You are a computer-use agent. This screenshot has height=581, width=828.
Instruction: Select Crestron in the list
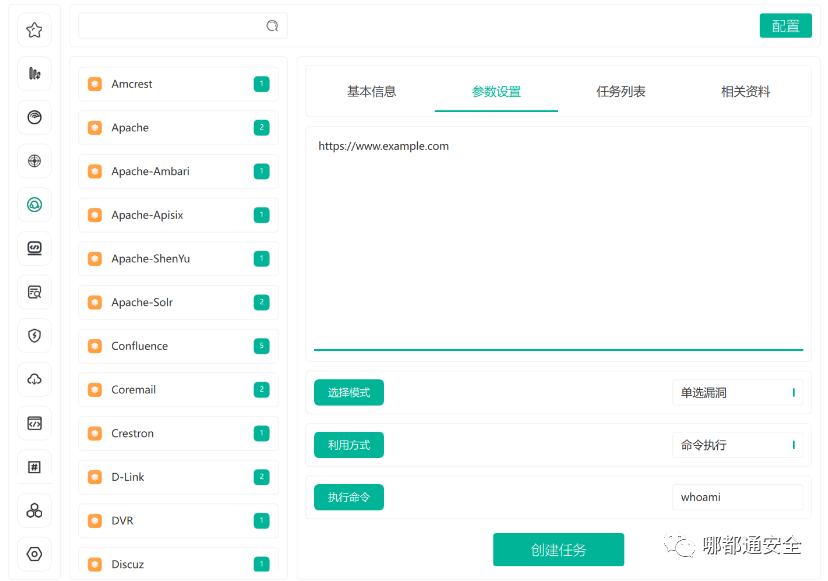pyautogui.click(x=178, y=434)
